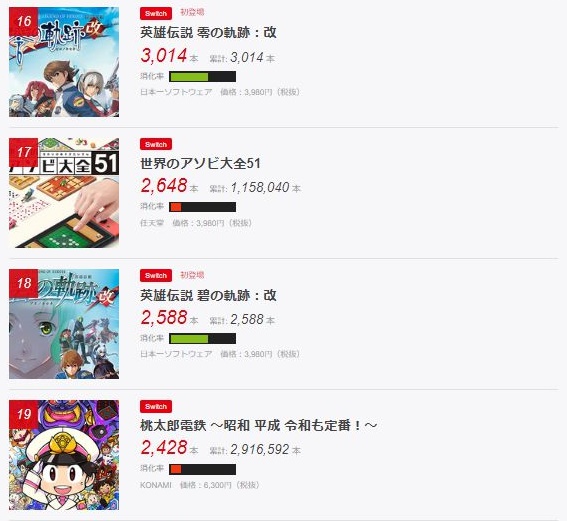This screenshot has width=567, height=521.
Task: Click Switch tag above 世界のアソビ大全51
Action: coord(156,144)
